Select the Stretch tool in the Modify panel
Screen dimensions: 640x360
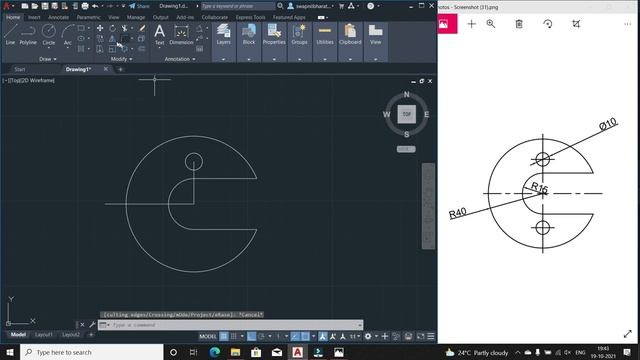pyautogui.click(x=100, y=49)
